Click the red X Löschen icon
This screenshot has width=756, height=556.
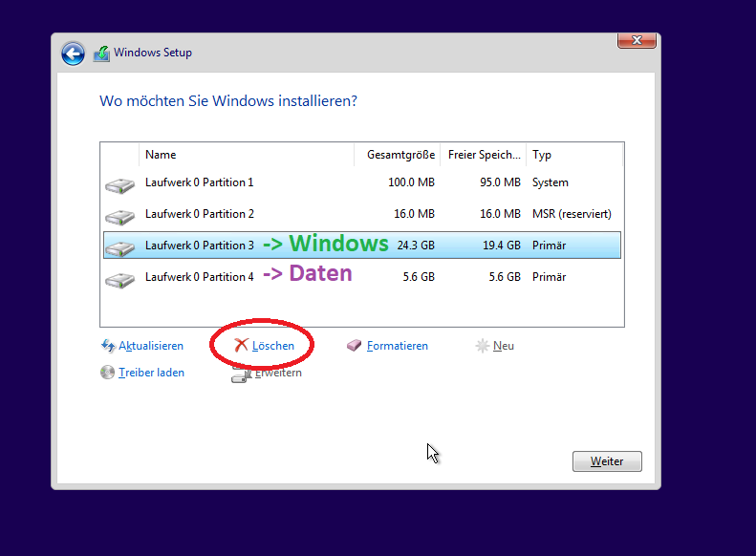coord(241,345)
